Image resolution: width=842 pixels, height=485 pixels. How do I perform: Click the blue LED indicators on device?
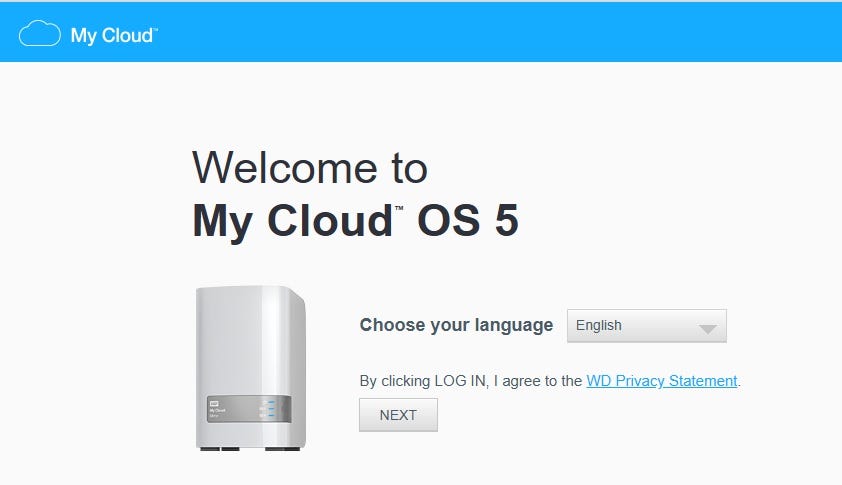point(268,409)
